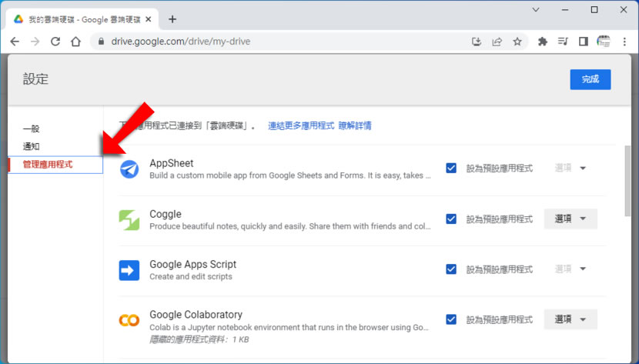
Task: Go to the browser home page icon
Action: click(x=75, y=42)
